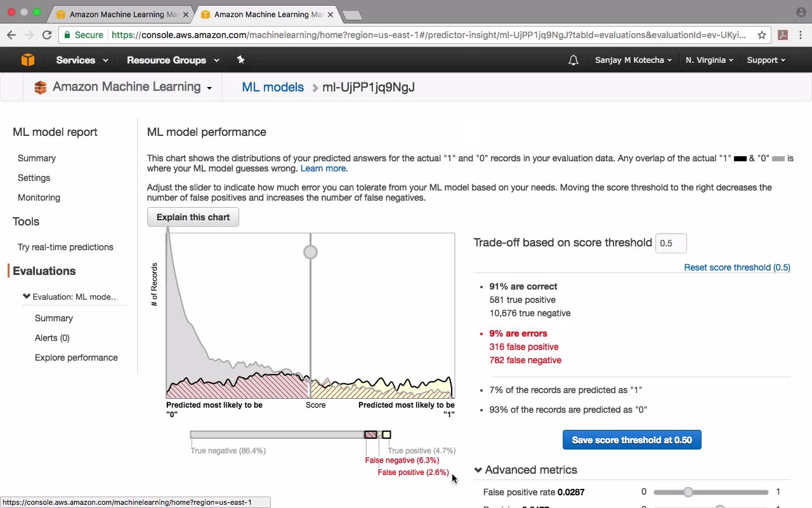812x508 pixels.
Task: Open the notifications bell icon
Action: click(x=573, y=60)
